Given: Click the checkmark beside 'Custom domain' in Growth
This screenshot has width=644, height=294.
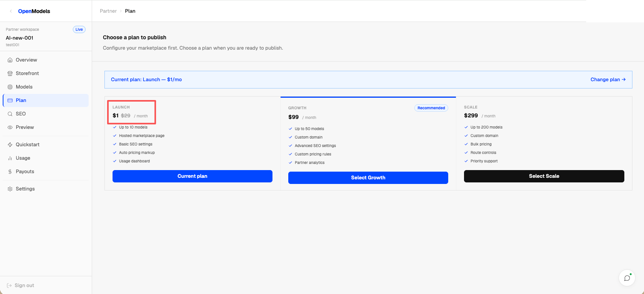Looking at the screenshot, I should point(291,137).
